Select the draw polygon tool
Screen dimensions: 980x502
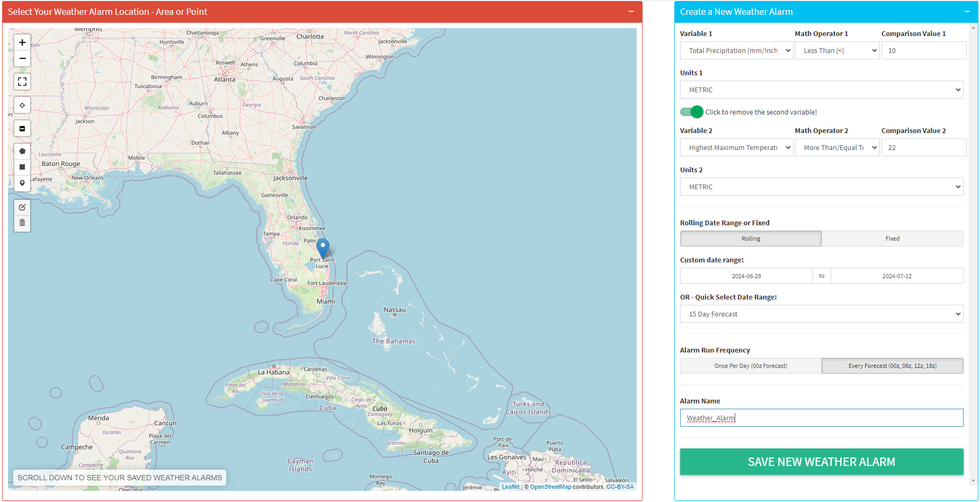coord(22,151)
